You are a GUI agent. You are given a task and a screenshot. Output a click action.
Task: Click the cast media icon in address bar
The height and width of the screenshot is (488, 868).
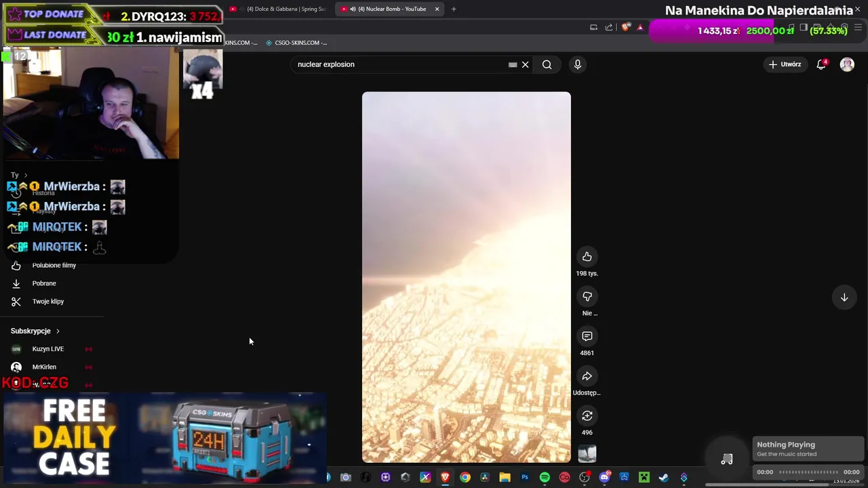tap(593, 27)
